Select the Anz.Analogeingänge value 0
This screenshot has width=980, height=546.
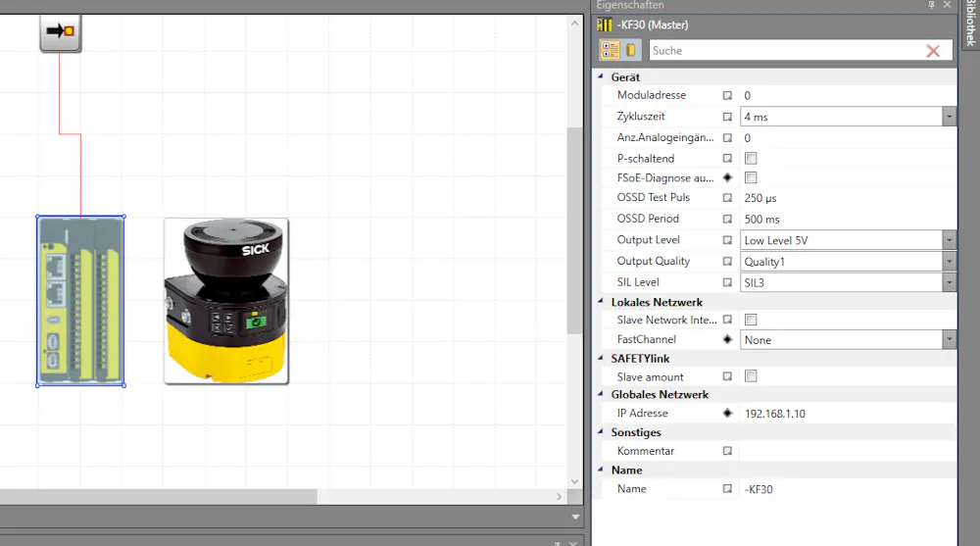pyautogui.click(x=848, y=137)
